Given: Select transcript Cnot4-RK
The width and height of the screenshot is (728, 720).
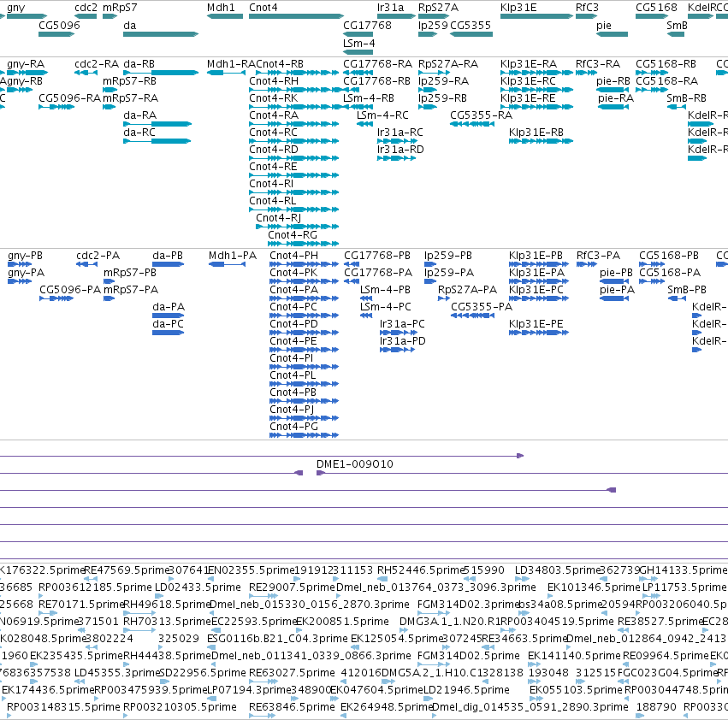Looking at the screenshot, I should pos(274,98).
